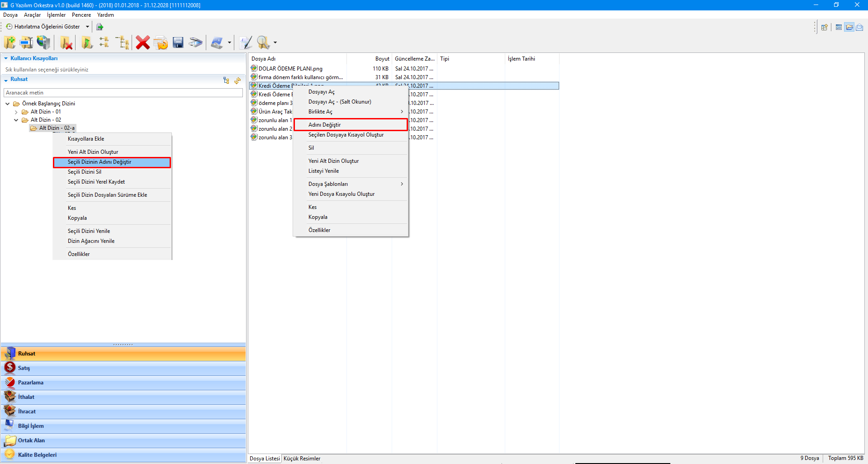Click the red X delete icon

click(142, 43)
